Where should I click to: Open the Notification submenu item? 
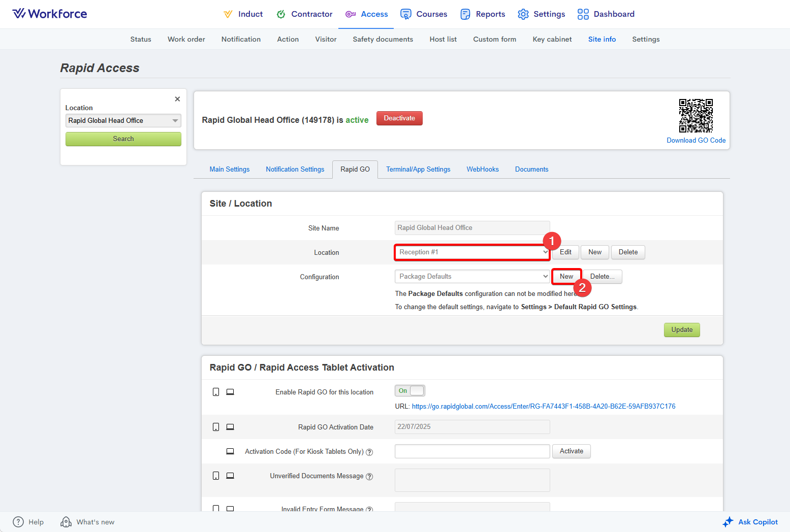click(241, 39)
